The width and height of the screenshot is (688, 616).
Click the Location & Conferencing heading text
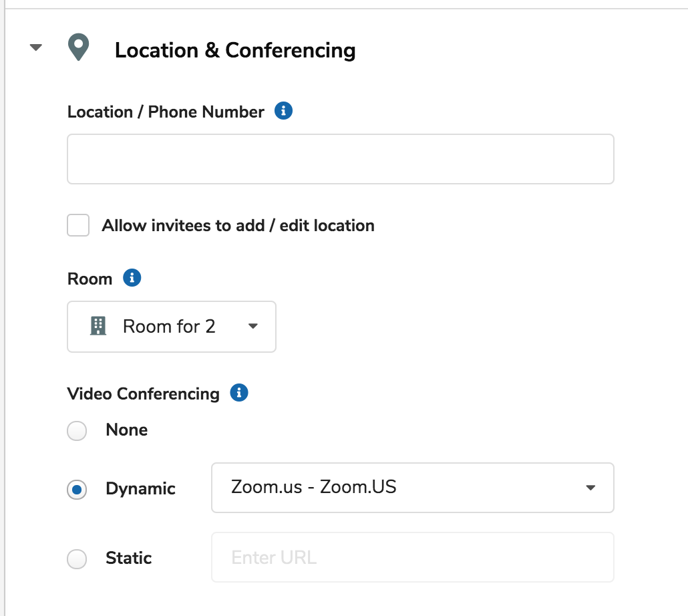point(235,51)
